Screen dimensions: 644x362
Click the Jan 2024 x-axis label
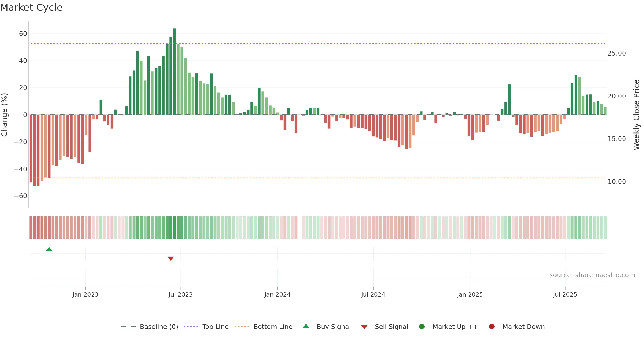coord(277,295)
